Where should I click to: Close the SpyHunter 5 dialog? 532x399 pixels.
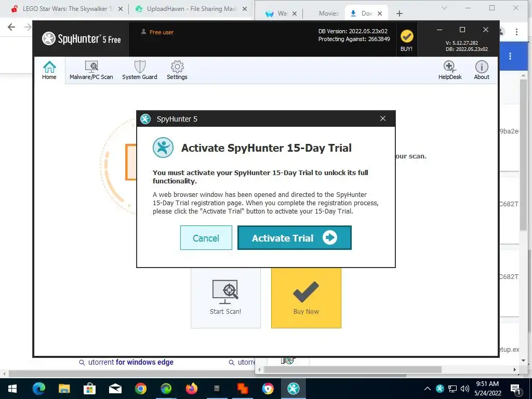383,118
